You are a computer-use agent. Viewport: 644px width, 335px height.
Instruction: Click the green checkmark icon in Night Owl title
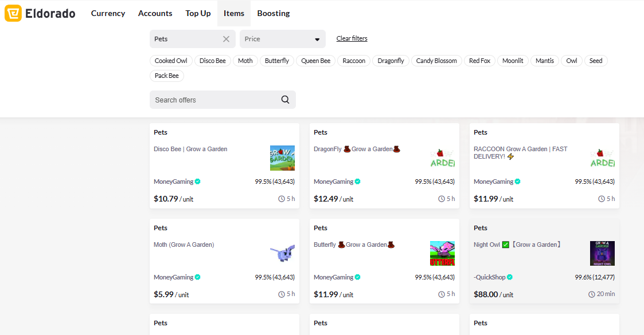click(506, 245)
